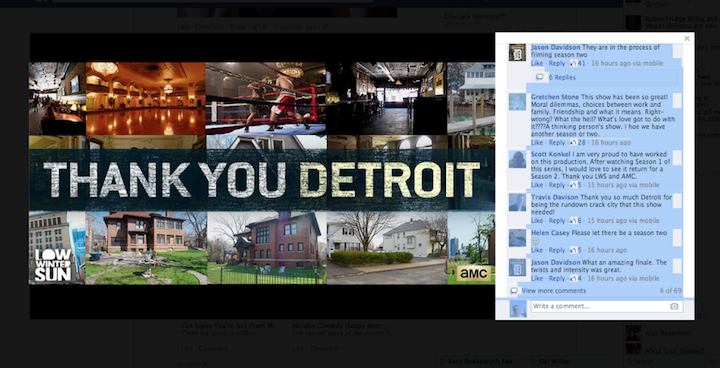
Task: Open likes thumb icon showing 41
Action: [573, 63]
